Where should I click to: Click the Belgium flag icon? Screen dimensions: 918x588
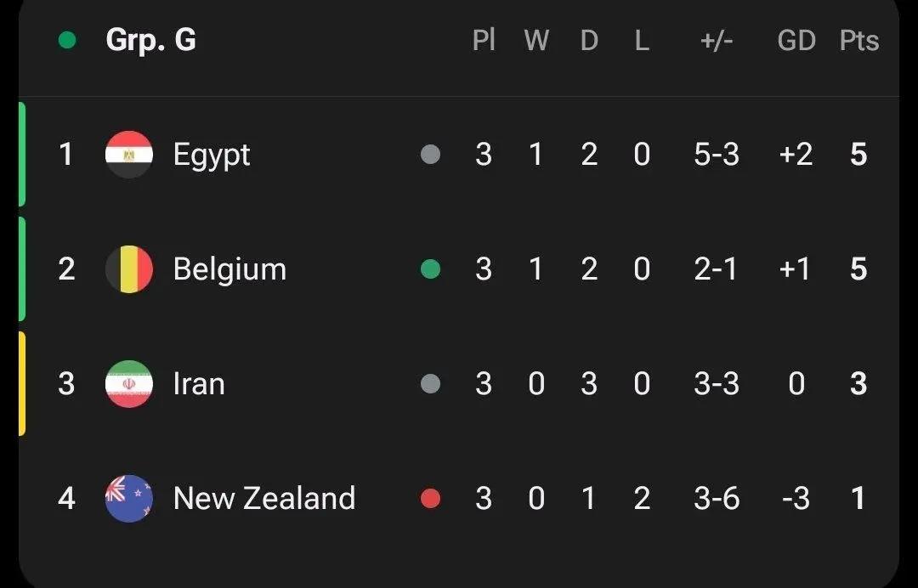tap(129, 269)
